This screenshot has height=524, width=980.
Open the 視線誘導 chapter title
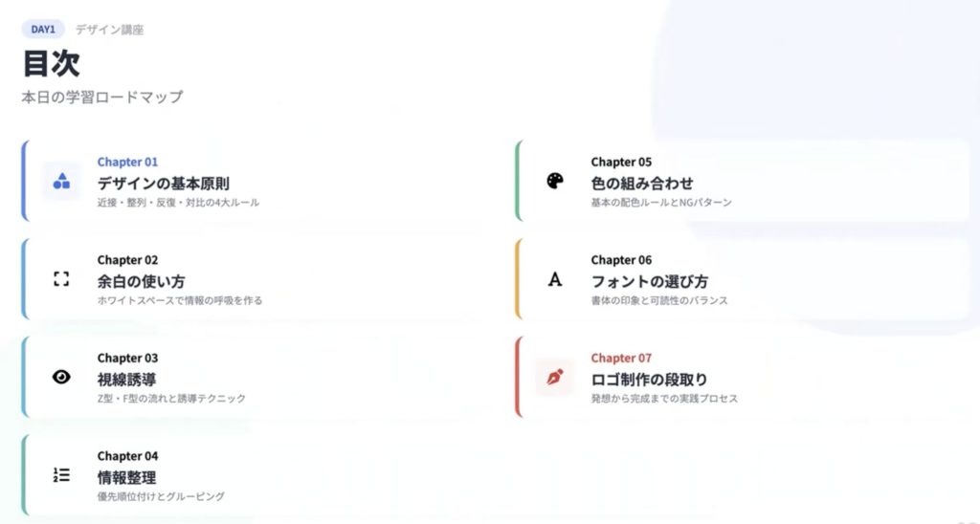click(x=126, y=379)
